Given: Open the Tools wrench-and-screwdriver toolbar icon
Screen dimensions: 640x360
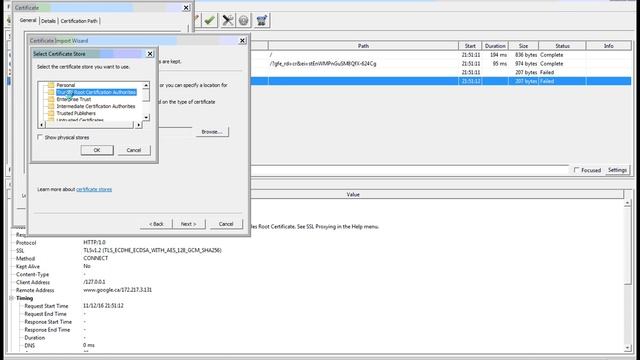Looking at the screenshot, I should click(228, 20).
